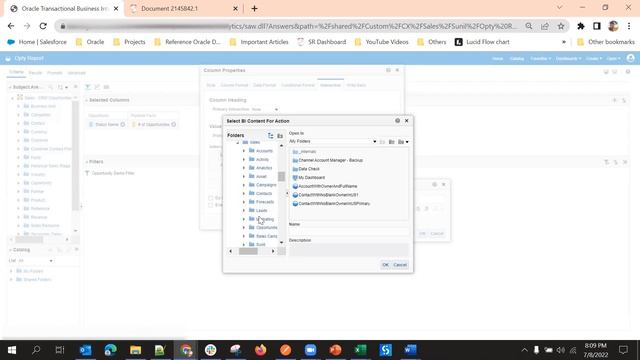The image size is (640, 360).
Task: Select the _Internals folder in list
Action: [x=304, y=152]
